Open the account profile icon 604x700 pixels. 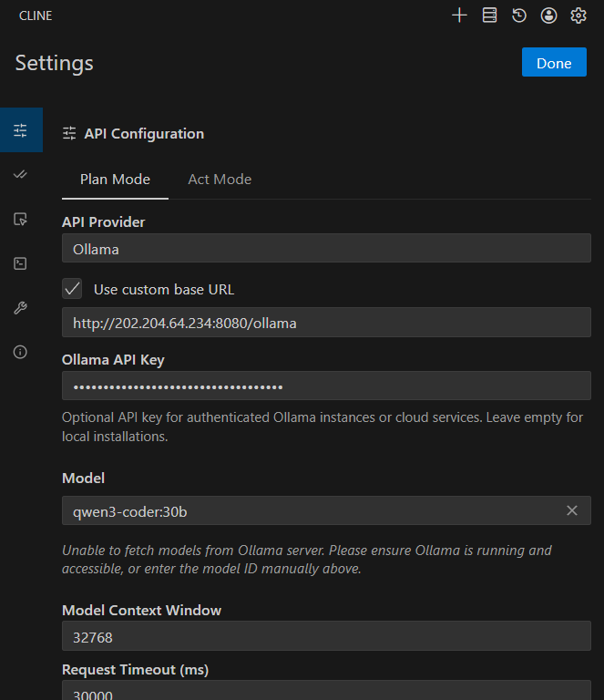548,15
